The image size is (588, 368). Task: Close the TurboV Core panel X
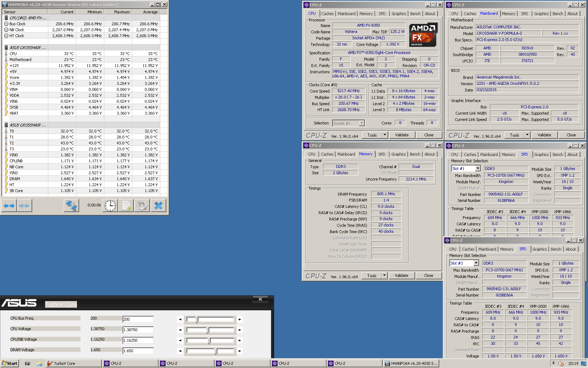(x=260, y=299)
